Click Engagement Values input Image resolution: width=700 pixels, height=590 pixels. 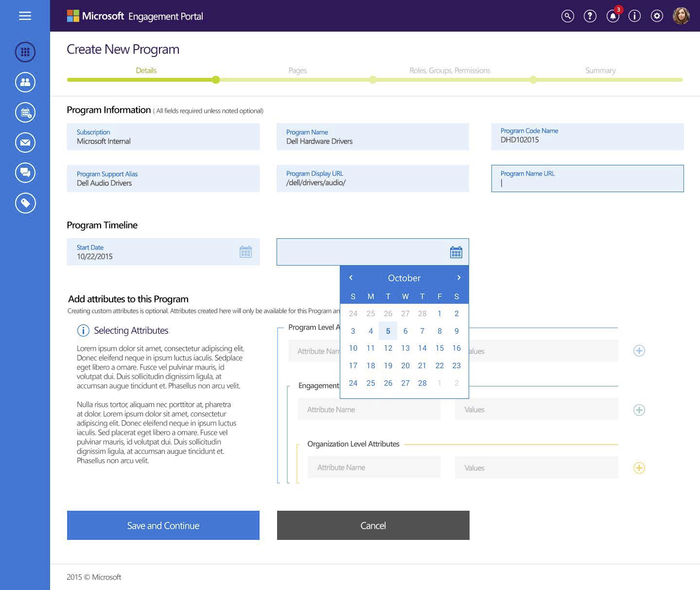pyautogui.click(x=537, y=410)
